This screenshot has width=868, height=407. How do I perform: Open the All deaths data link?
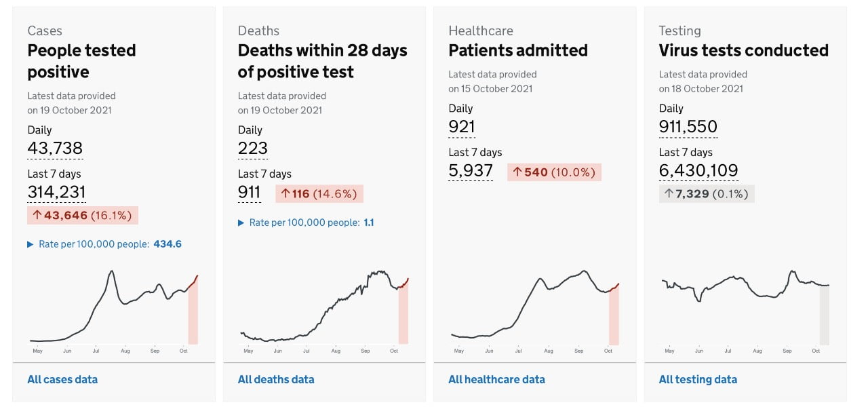tap(276, 379)
